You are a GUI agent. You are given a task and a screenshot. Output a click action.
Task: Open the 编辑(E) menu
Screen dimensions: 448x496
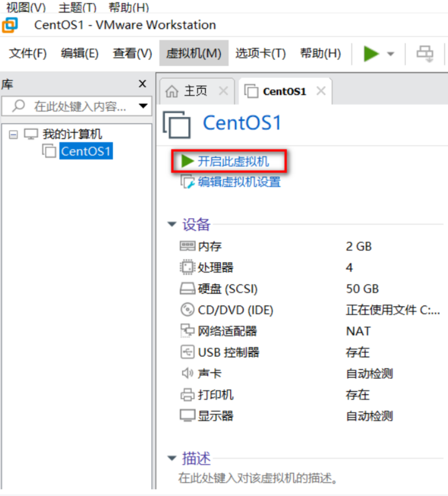(x=80, y=53)
